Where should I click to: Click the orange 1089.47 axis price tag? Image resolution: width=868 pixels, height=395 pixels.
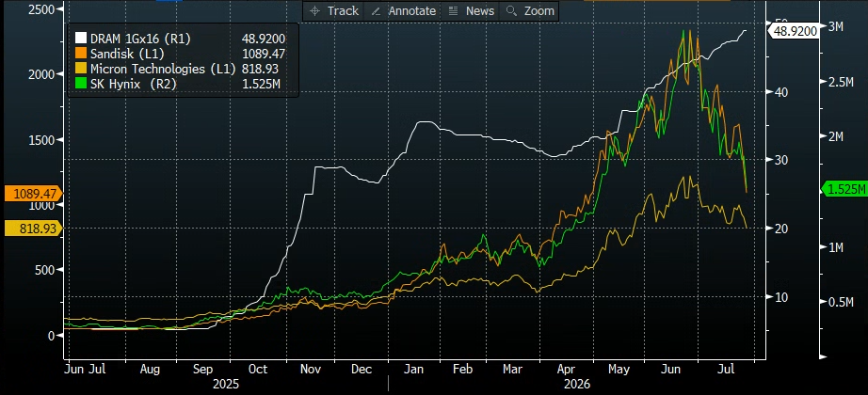(x=34, y=194)
